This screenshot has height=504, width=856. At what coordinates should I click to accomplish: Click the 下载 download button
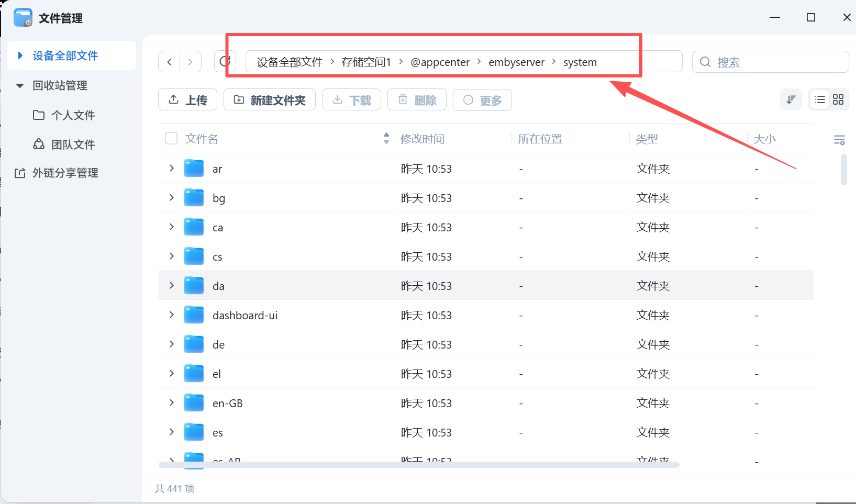351,99
